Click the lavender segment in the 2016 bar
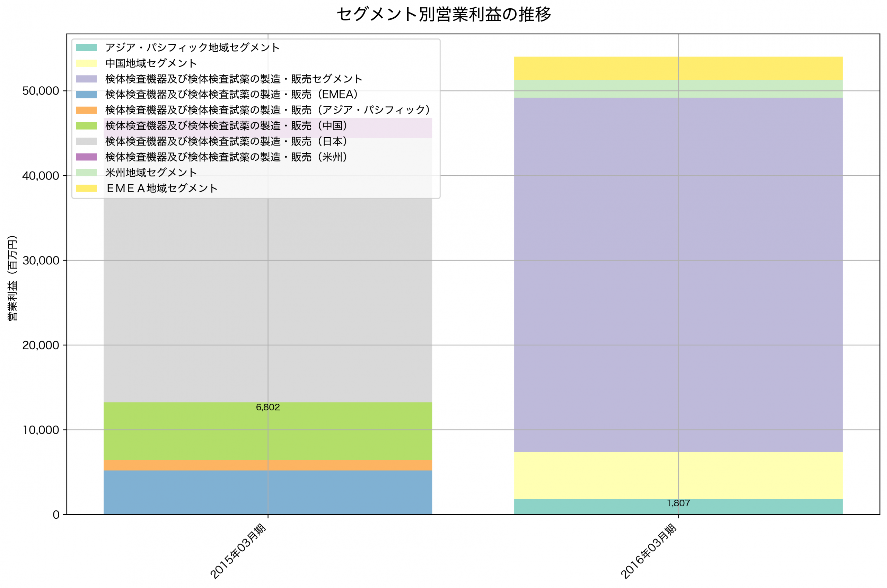Screen dimensions: 887x588 pos(678,275)
